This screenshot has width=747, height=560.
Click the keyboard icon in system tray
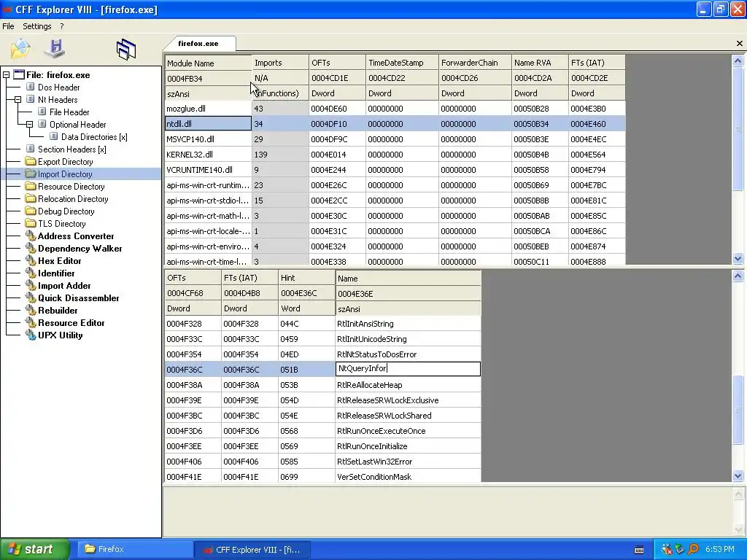(639, 550)
